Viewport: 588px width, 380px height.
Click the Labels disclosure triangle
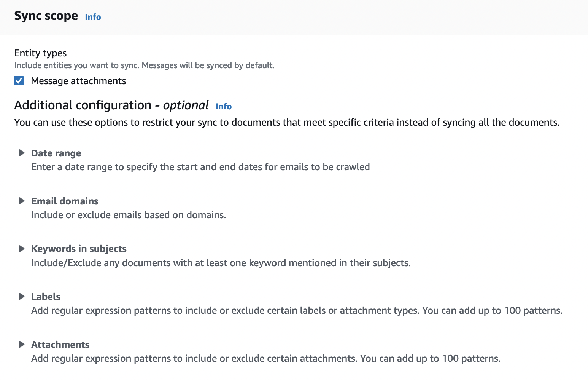[22, 297]
